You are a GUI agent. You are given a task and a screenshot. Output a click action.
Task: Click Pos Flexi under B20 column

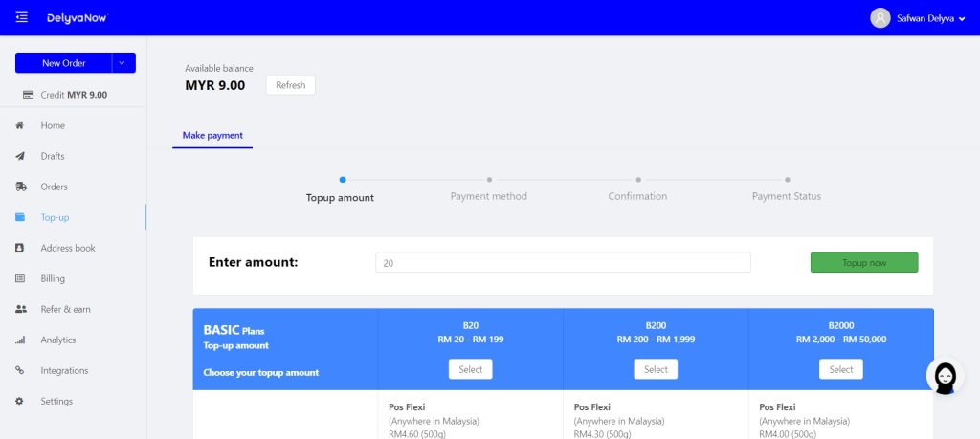click(407, 407)
